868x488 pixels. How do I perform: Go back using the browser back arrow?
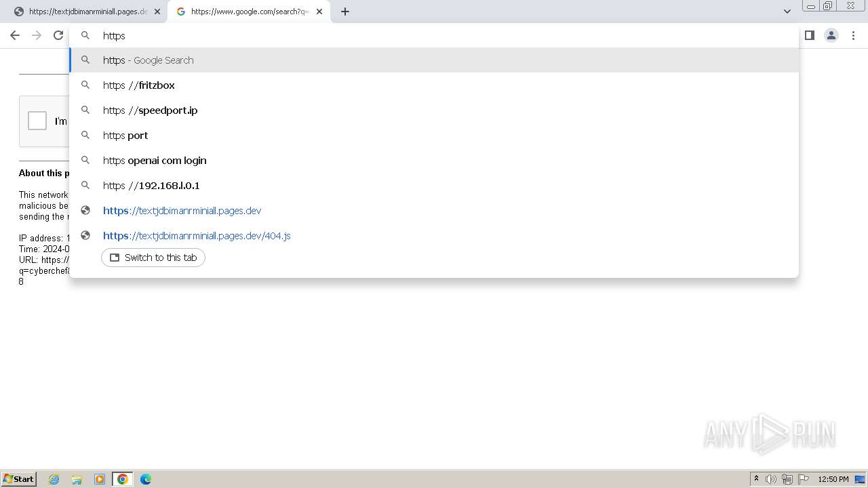point(15,35)
